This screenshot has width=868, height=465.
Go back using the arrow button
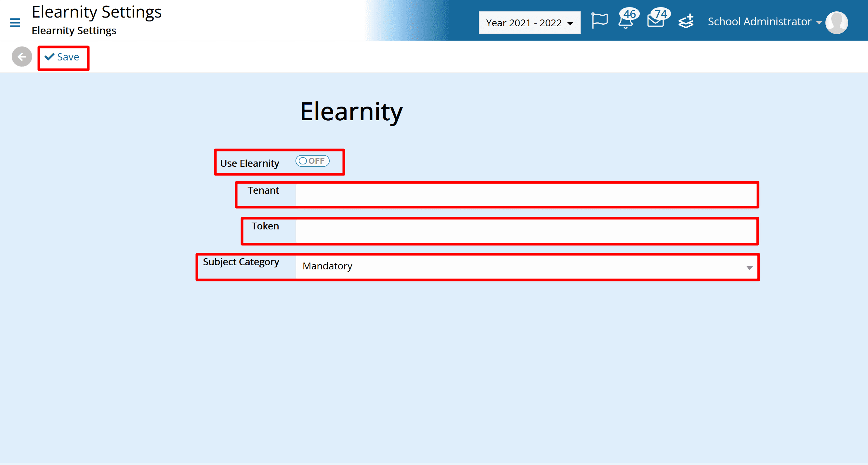[22, 57]
